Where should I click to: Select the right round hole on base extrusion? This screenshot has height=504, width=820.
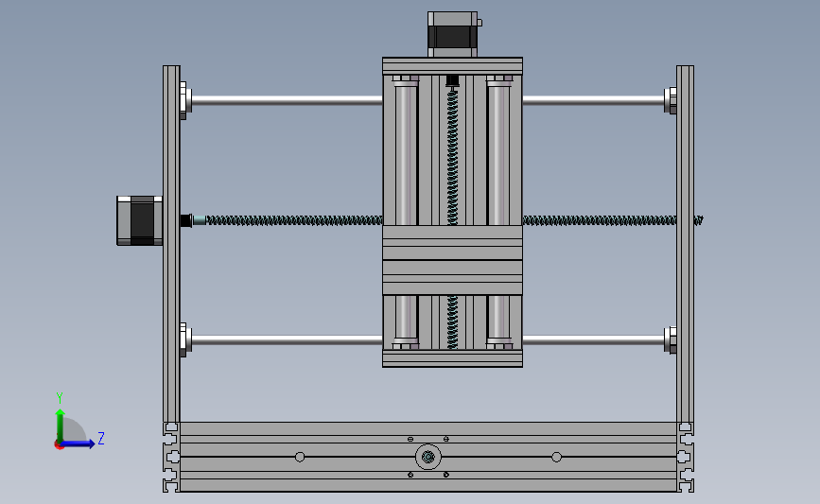click(556, 458)
